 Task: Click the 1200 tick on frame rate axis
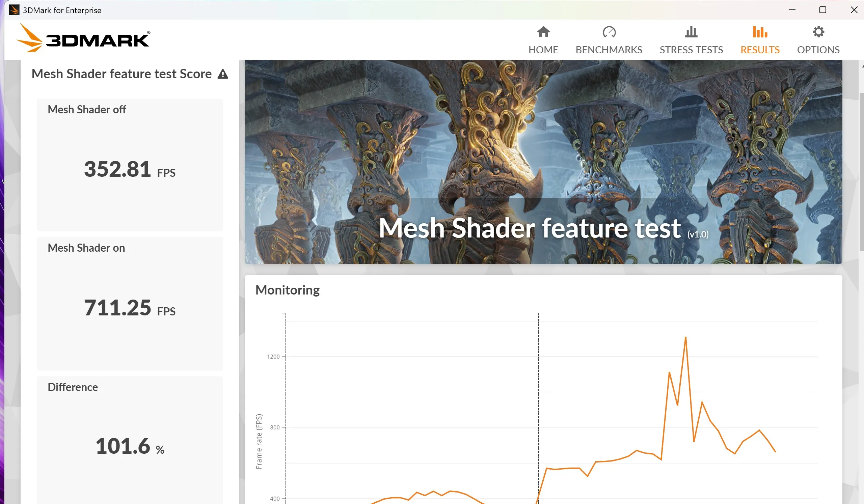click(x=273, y=357)
